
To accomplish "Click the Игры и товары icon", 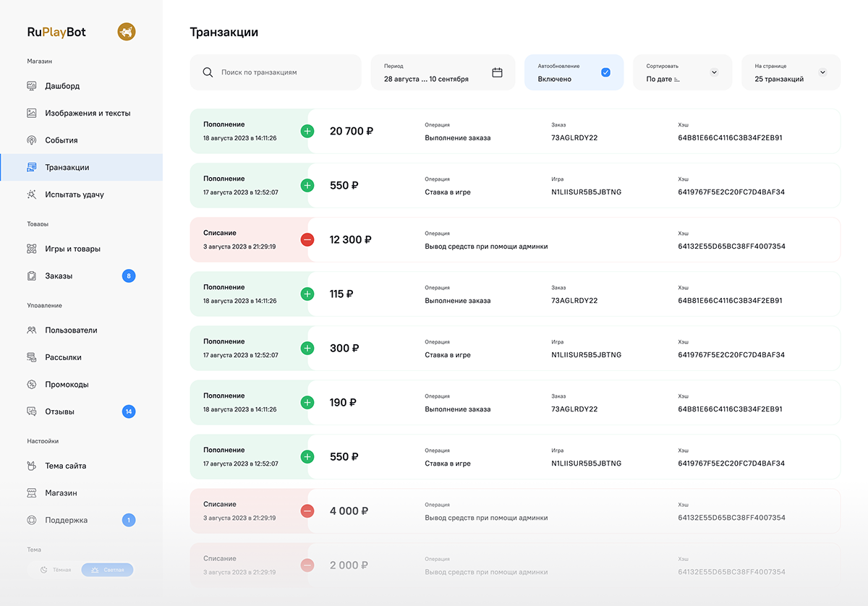I will pos(32,249).
